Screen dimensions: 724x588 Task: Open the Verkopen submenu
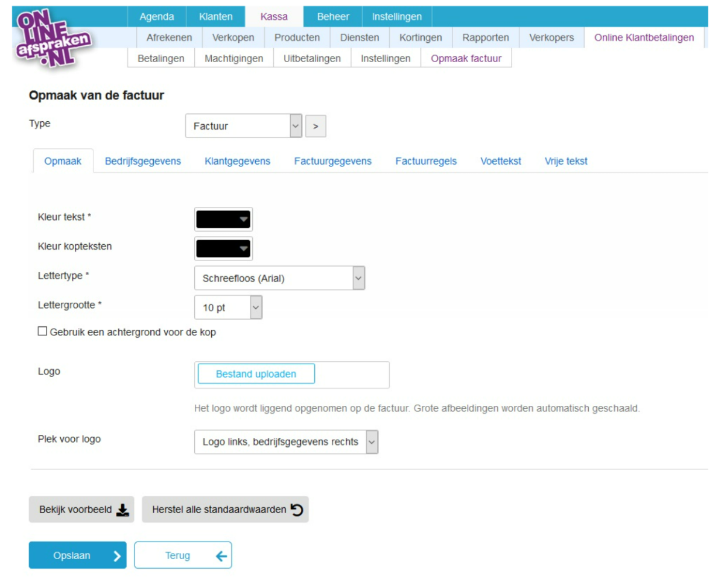[233, 37]
